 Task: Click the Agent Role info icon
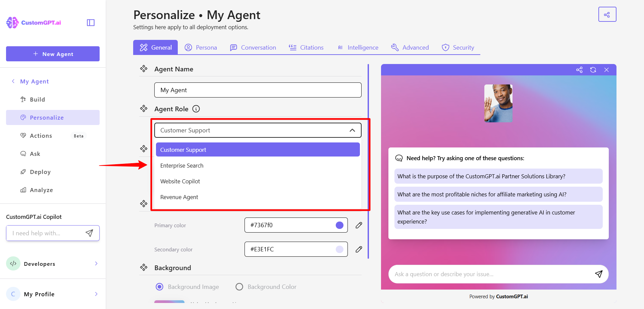(196, 109)
